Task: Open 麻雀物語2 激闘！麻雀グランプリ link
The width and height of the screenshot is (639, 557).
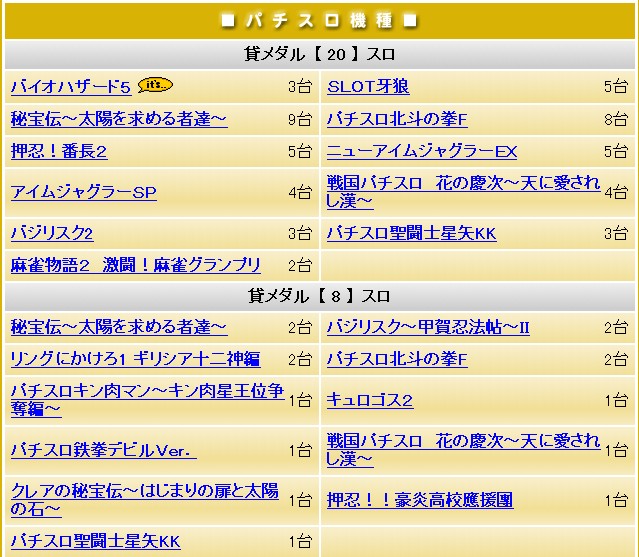Action: coord(135,265)
